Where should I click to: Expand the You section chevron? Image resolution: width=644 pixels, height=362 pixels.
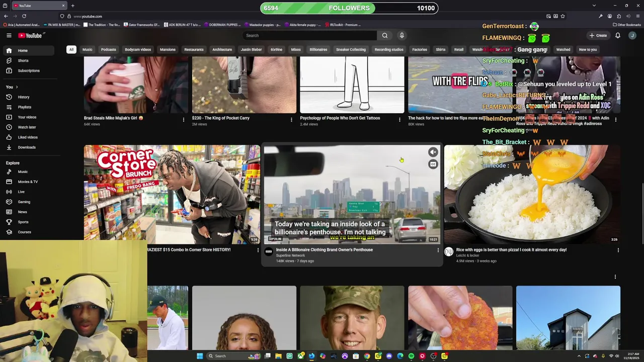pyautogui.click(x=17, y=87)
